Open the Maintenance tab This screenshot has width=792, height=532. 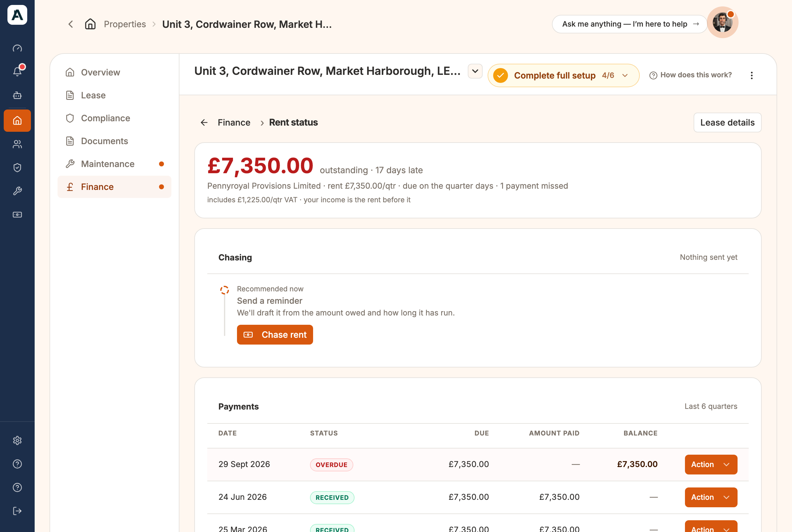pyautogui.click(x=114, y=164)
